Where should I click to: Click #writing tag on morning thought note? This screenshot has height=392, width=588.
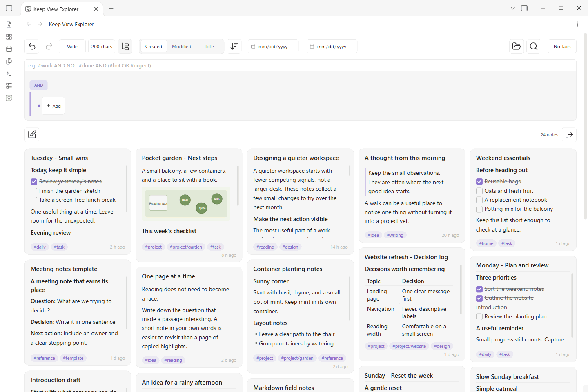coord(395,235)
